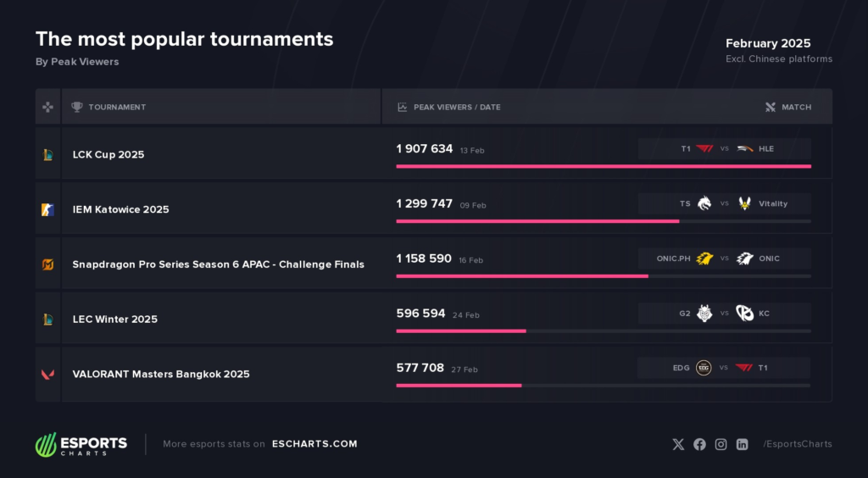This screenshot has height=478, width=868.
Task: Click the gamepad icon in the table header
Action: pyautogui.click(x=48, y=107)
